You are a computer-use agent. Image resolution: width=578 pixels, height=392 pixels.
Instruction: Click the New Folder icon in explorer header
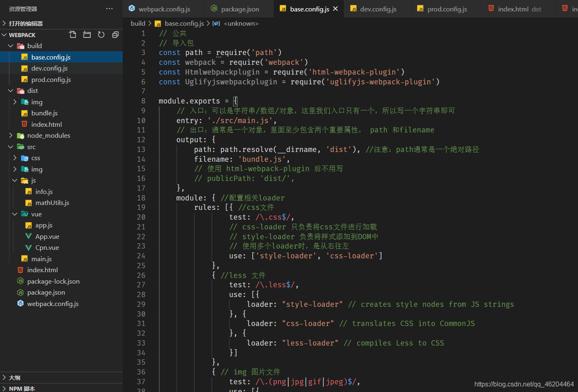click(87, 35)
